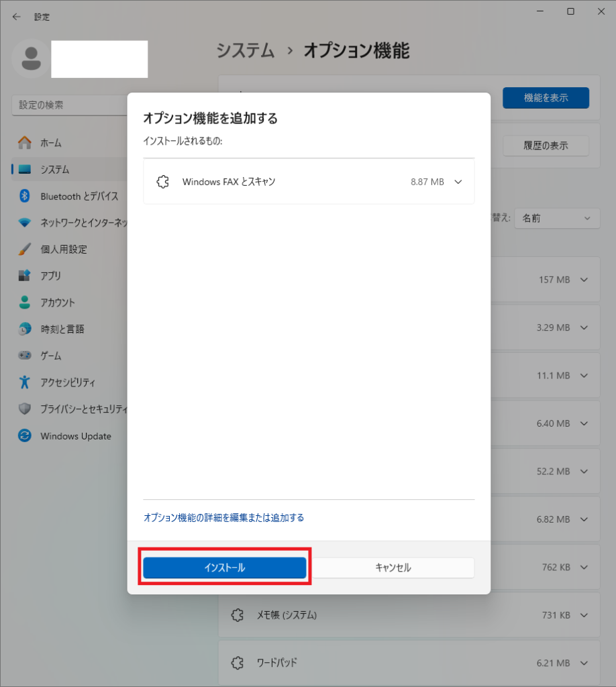Screen dimensions: 616x687
Task: Open アクセシビリティ settings
Action: 69,382
